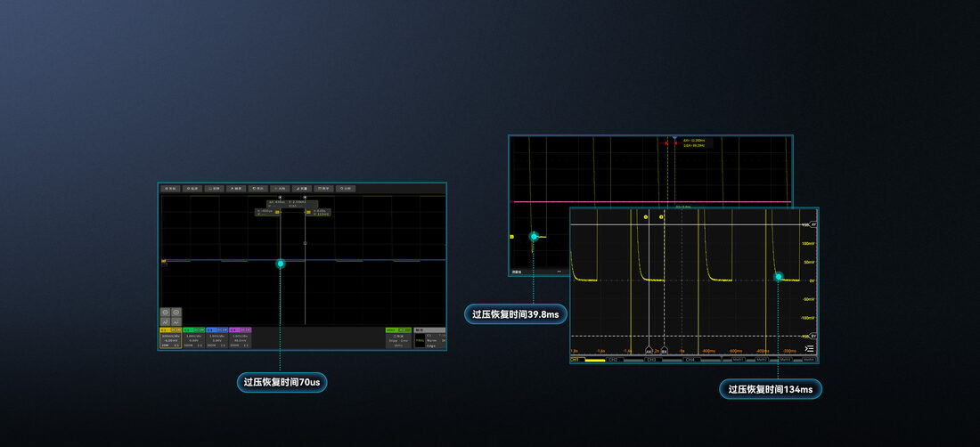Click the blue trigger position triangle marker
The image size is (980, 447).
[x=674, y=137]
